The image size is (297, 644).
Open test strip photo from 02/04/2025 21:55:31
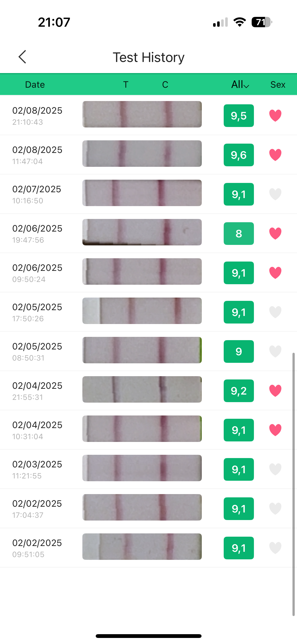click(142, 390)
